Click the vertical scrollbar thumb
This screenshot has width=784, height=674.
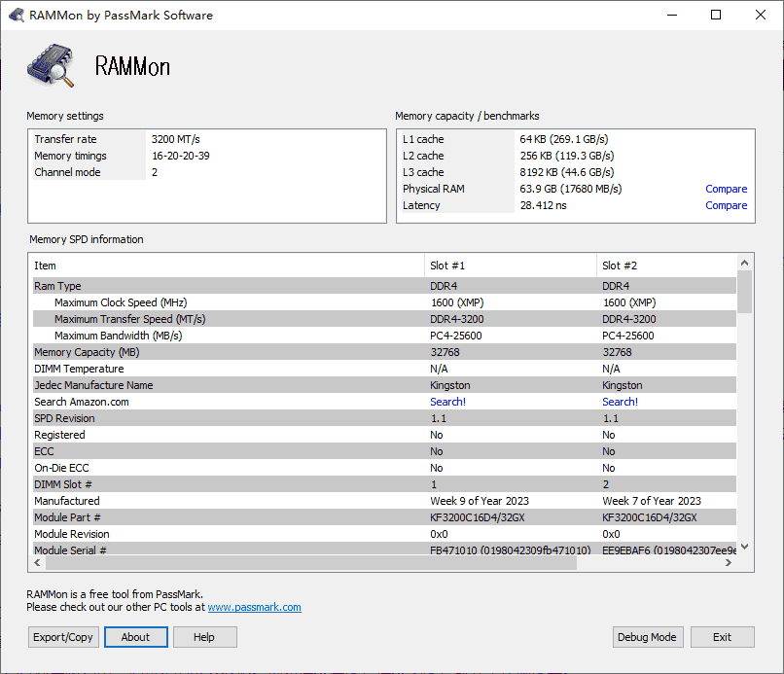[744, 292]
